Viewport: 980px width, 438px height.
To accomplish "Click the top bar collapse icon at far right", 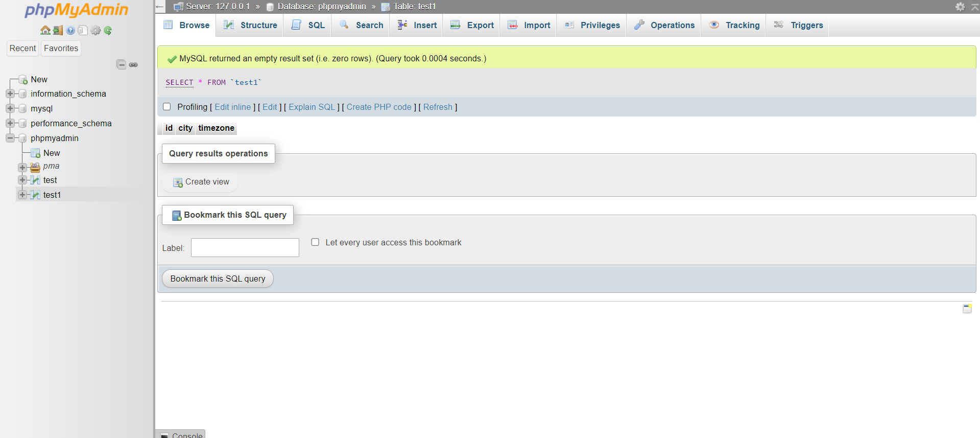I will 975,7.
